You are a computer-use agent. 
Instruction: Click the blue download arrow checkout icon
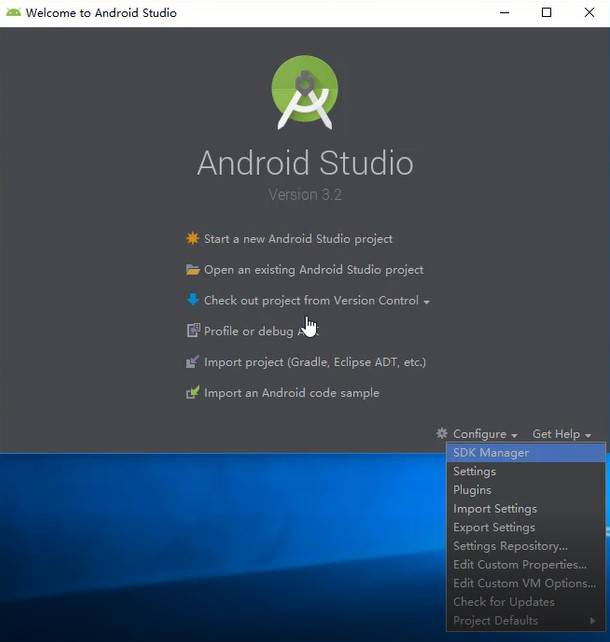[192, 299]
